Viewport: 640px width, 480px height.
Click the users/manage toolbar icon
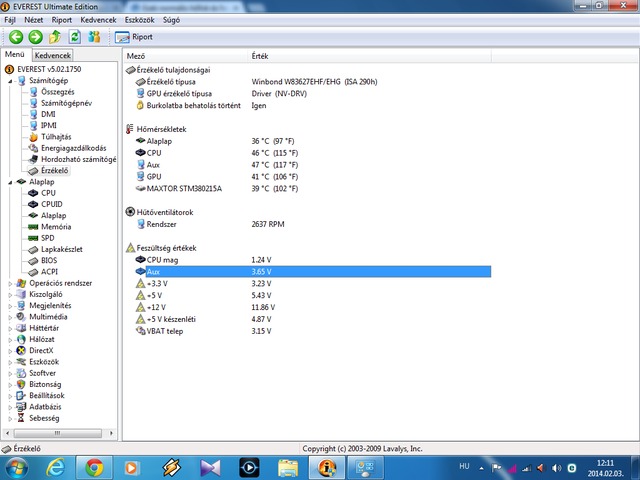click(94, 37)
